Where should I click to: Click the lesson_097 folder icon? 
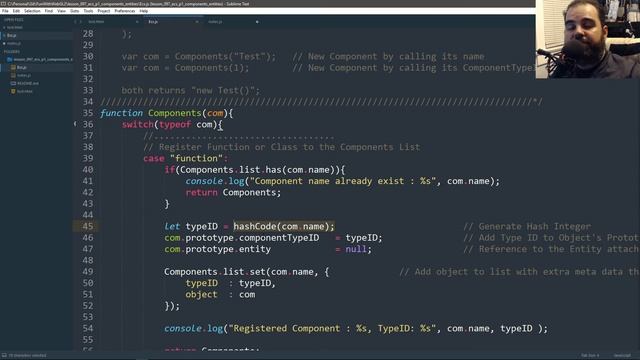coord(10,60)
